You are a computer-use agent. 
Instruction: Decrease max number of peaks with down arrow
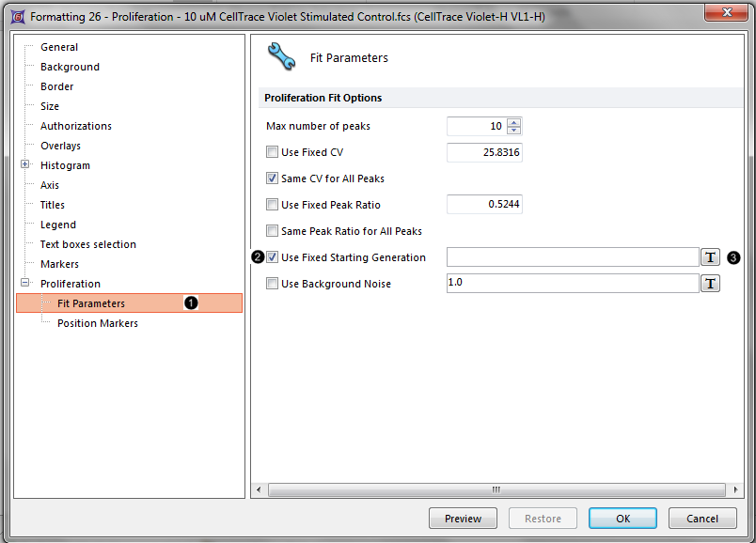click(513, 131)
